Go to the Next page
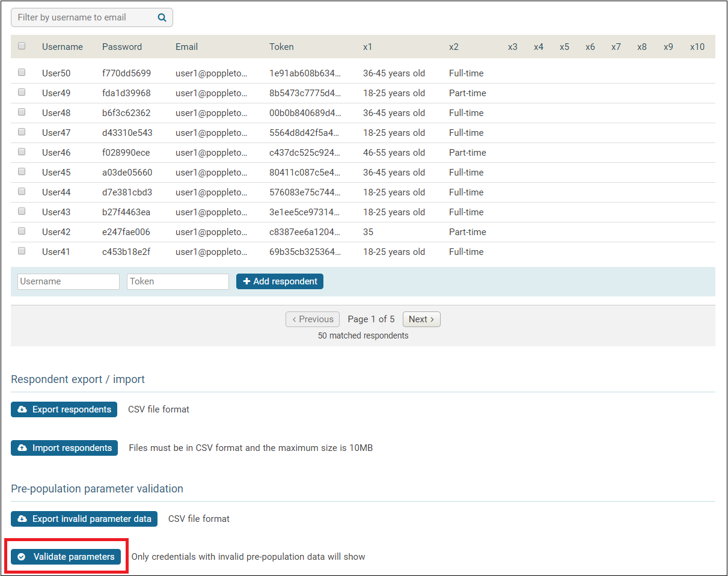Image resolution: width=728 pixels, height=576 pixels. (x=421, y=319)
